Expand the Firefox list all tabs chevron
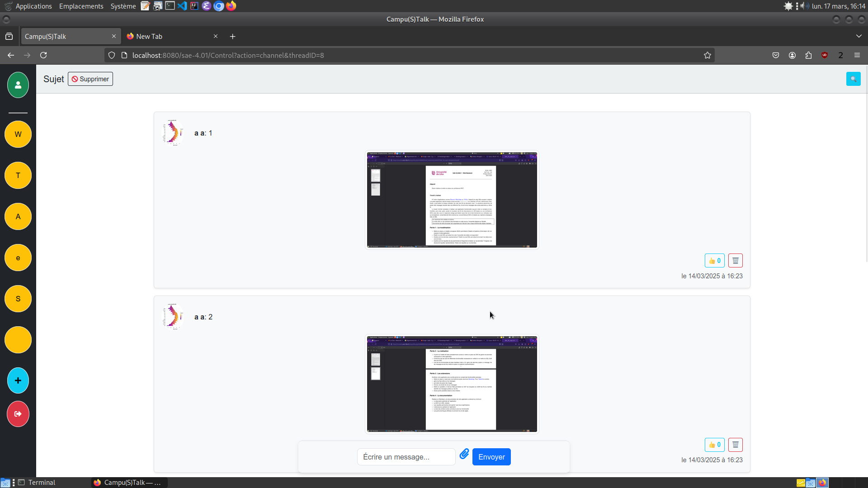This screenshot has height=488, width=868. pyautogui.click(x=859, y=36)
